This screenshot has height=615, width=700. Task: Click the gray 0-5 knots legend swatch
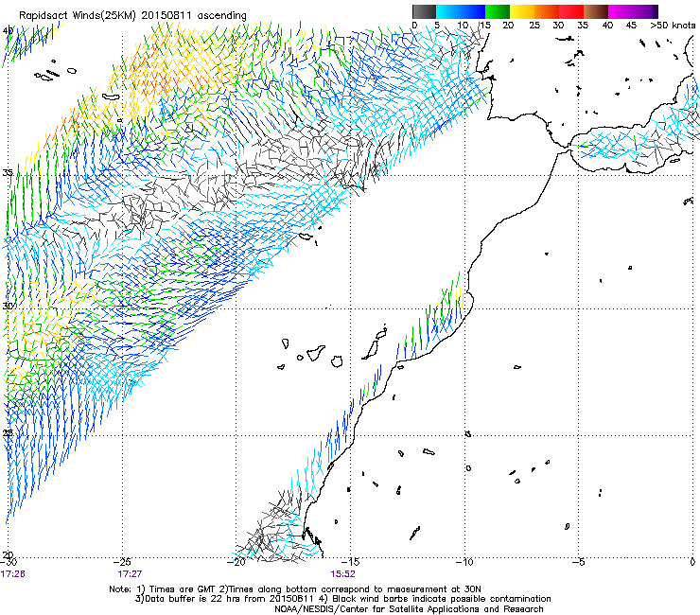click(x=424, y=11)
